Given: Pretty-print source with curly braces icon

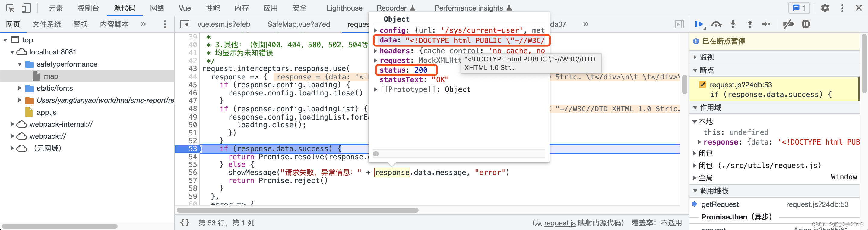Looking at the screenshot, I should (x=185, y=222).
